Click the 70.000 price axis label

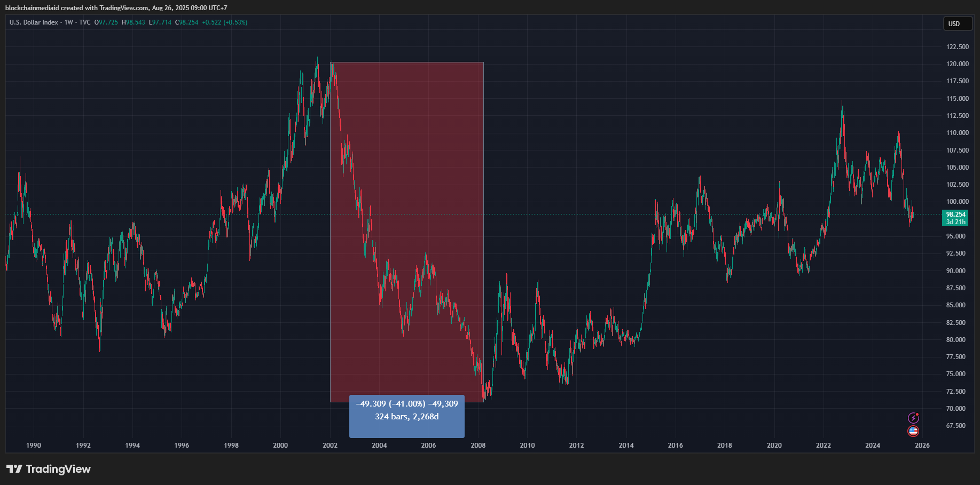957,409
